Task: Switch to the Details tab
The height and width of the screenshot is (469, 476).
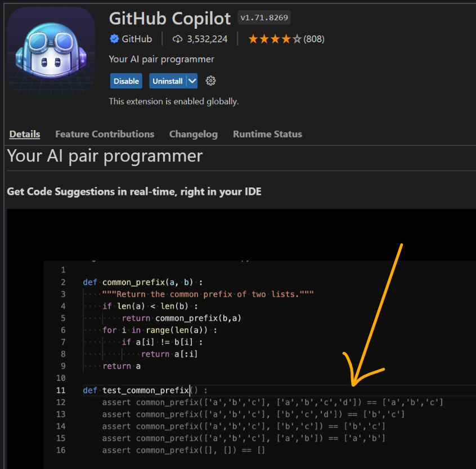Action: coord(25,134)
